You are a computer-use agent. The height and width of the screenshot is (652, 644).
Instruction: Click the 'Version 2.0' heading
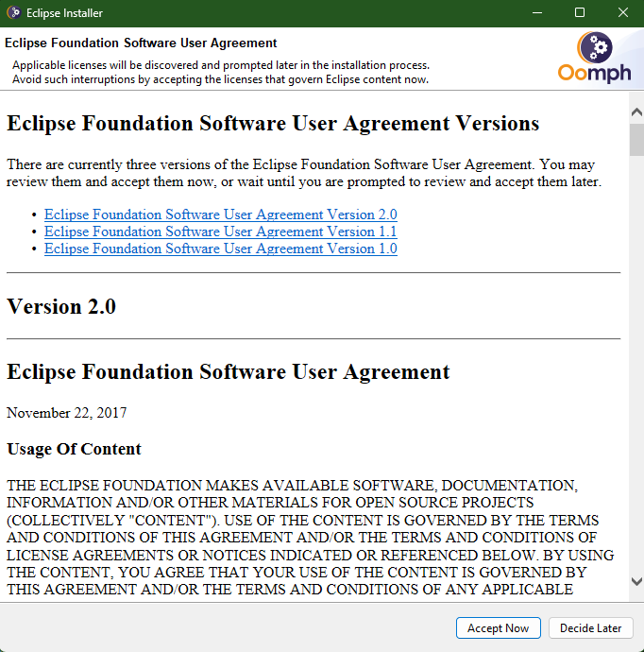(61, 307)
